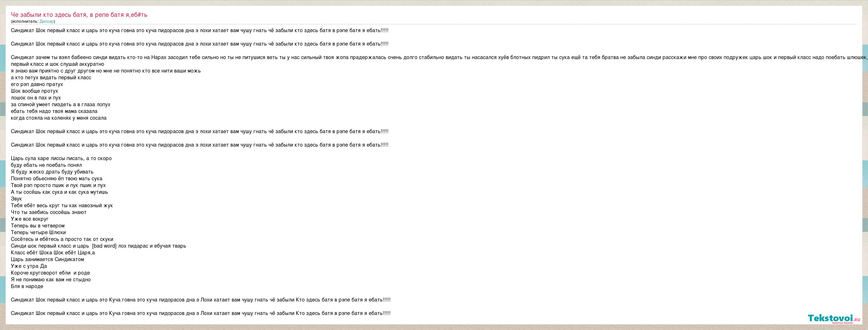Click line 'его рэп давно пратух'
This screenshot has height=330, width=868.
coord(37,84)
